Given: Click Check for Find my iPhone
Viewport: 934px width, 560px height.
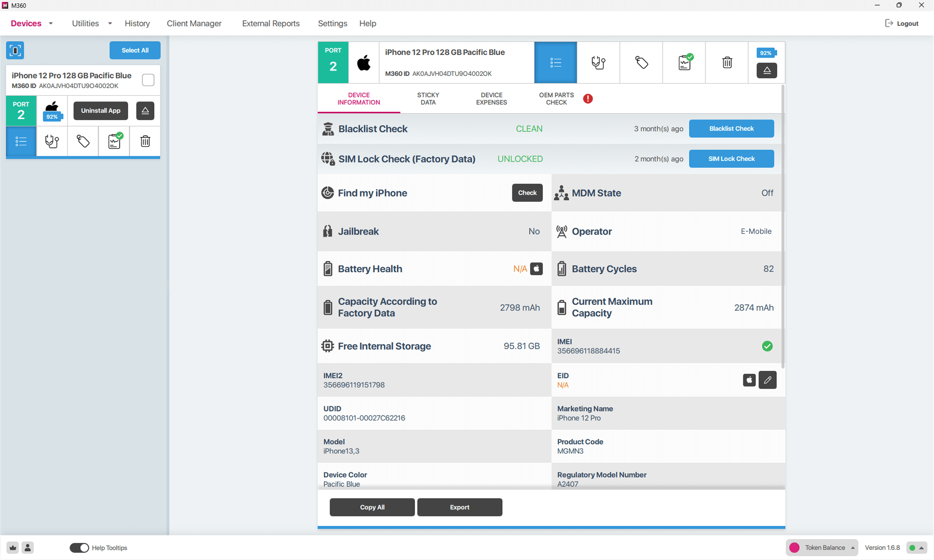Looking at the screenshot, I should (x=527, y=193).
